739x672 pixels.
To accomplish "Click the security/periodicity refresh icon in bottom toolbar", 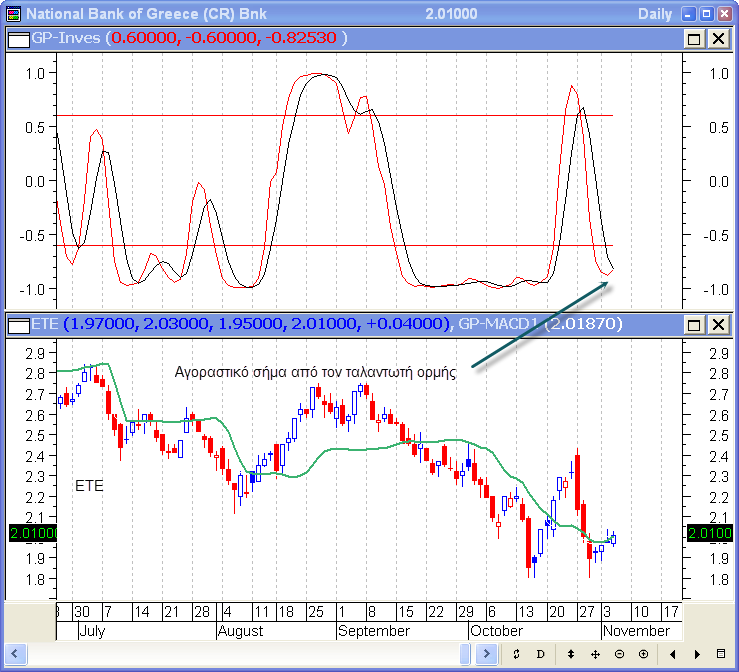I will pyautogui.click(x=515, y=654).
